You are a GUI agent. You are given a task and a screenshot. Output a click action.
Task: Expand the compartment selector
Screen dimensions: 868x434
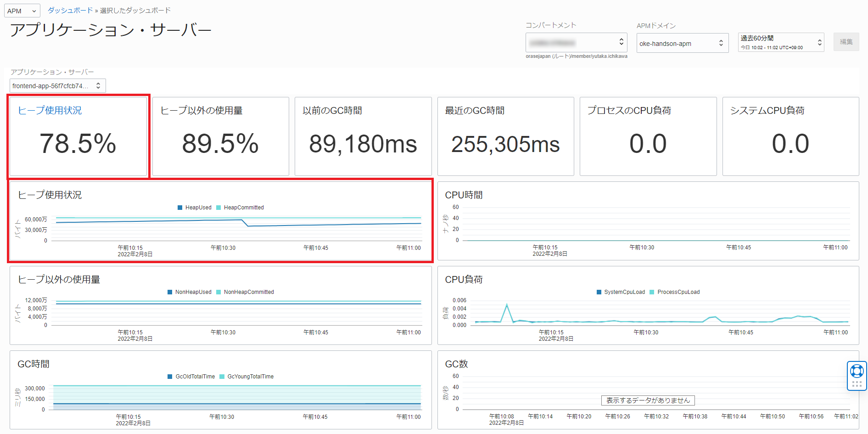tap(576, 43)
